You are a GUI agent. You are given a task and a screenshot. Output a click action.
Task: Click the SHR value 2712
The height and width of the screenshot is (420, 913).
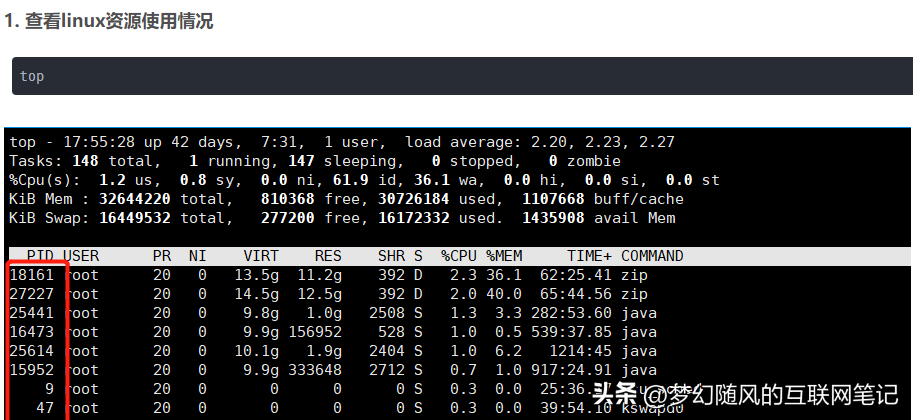tap(387, 370)
